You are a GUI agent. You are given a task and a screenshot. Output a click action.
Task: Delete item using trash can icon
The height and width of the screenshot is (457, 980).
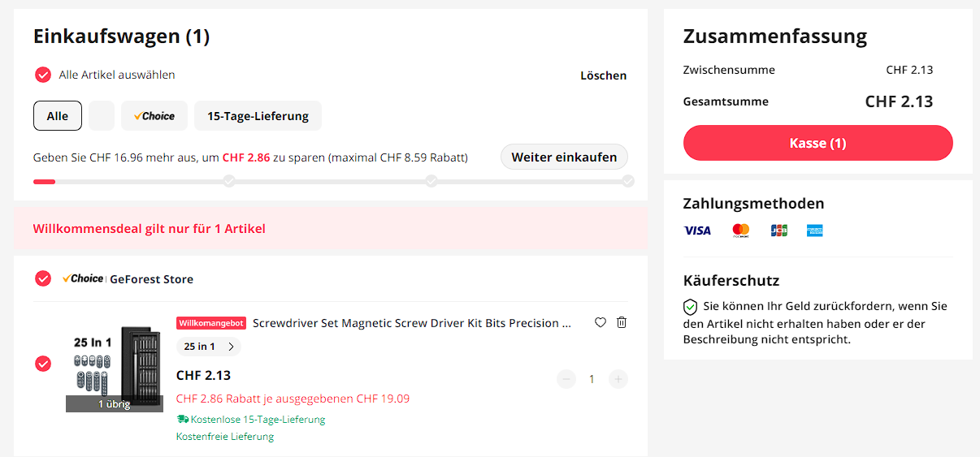coord(622,322)
